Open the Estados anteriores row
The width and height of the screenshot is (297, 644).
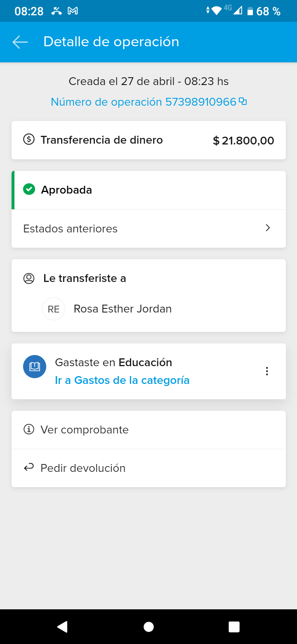148,229
